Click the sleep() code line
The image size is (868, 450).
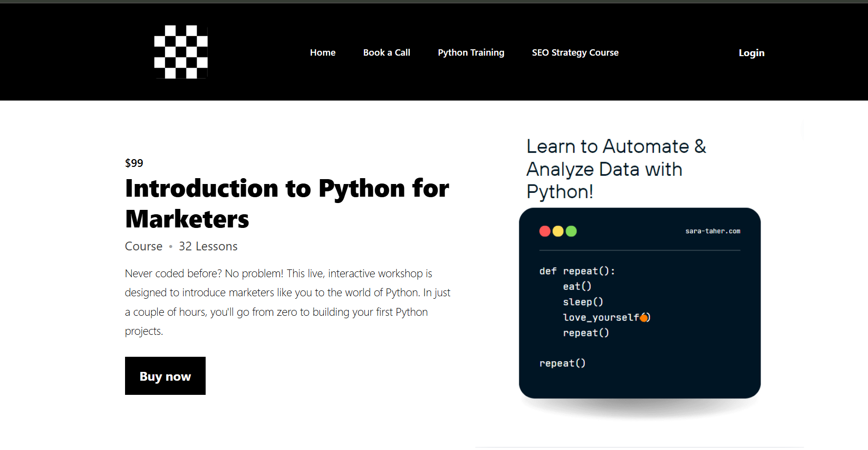pos(583,302)
